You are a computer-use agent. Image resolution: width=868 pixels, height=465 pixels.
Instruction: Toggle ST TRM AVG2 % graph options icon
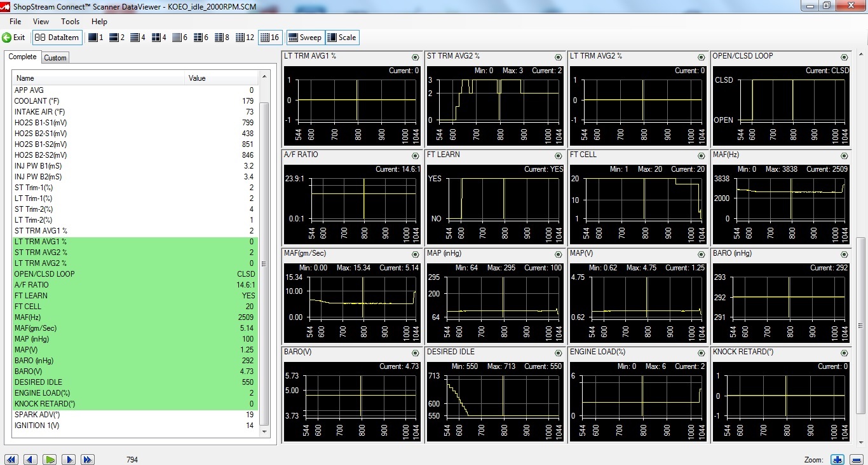point(558,57)
